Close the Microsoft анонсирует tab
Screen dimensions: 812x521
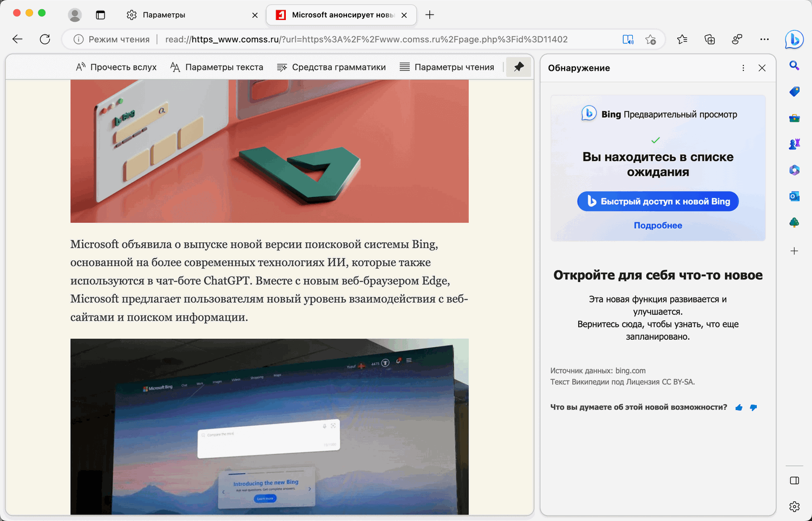[x=404, y=15]
